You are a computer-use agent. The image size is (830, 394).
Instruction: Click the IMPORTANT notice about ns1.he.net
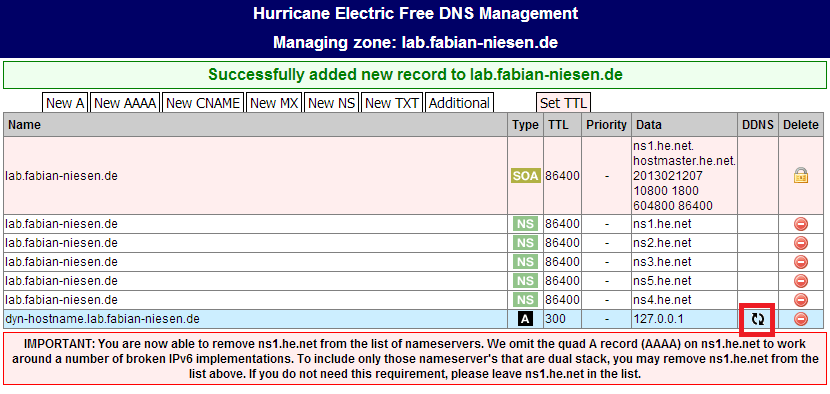tap(414, 359)
